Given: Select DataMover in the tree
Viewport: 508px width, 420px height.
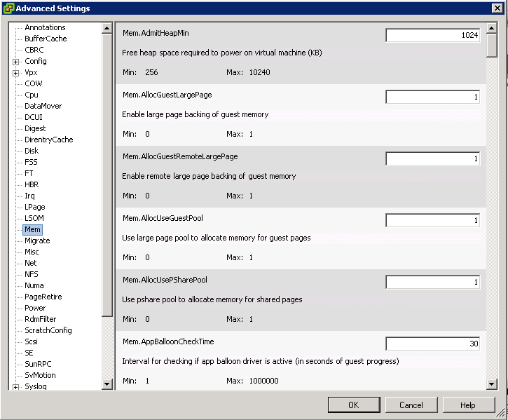Looking at the screenshot, I should 43,106.
